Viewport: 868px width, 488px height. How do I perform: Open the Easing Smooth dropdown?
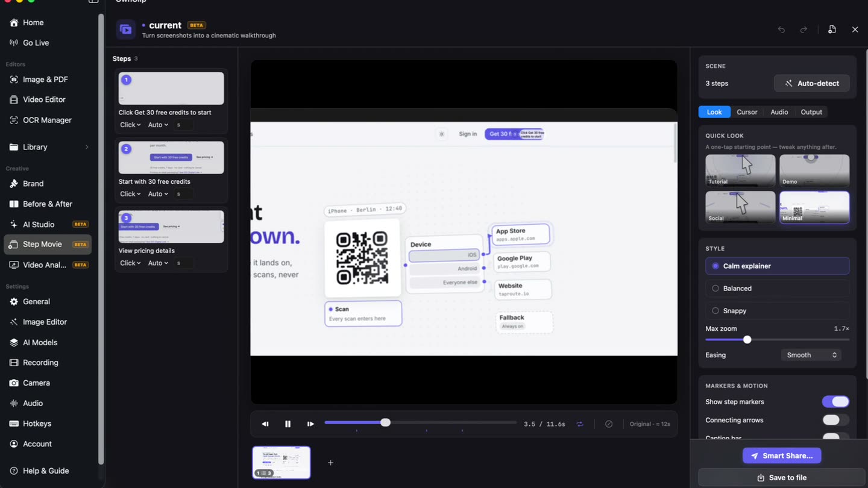coord(811,355)
